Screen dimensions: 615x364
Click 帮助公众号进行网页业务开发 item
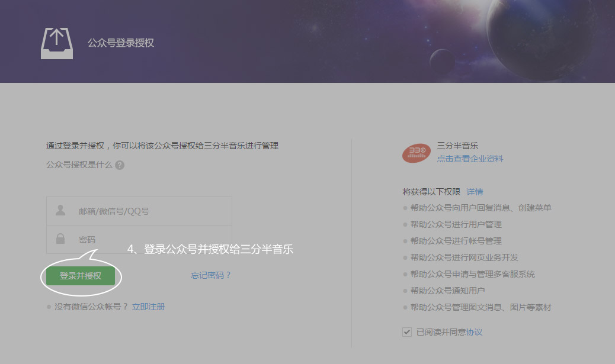pos(465,257)
